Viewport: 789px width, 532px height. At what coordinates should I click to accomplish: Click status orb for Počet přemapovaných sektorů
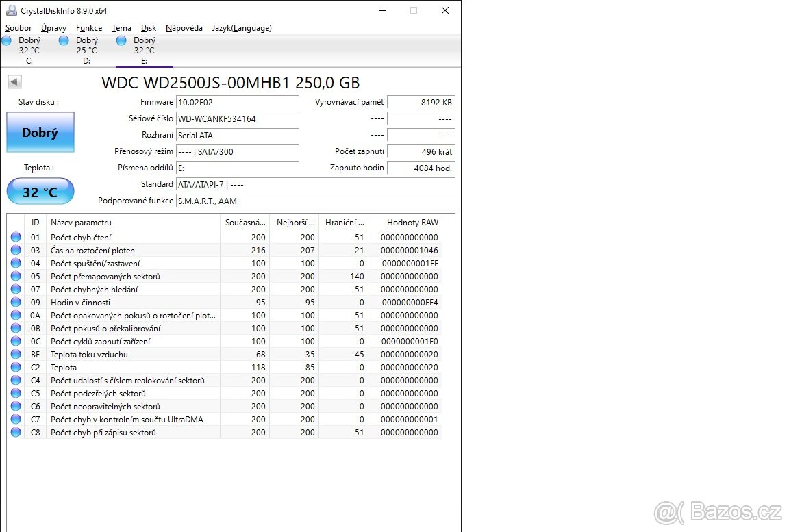click(16, 277)
